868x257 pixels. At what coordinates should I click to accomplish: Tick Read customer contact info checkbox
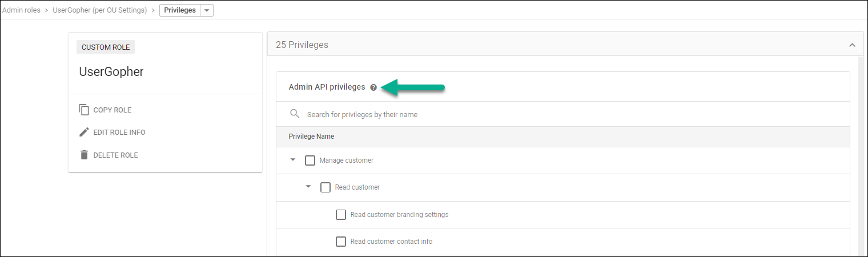[341, 242]
